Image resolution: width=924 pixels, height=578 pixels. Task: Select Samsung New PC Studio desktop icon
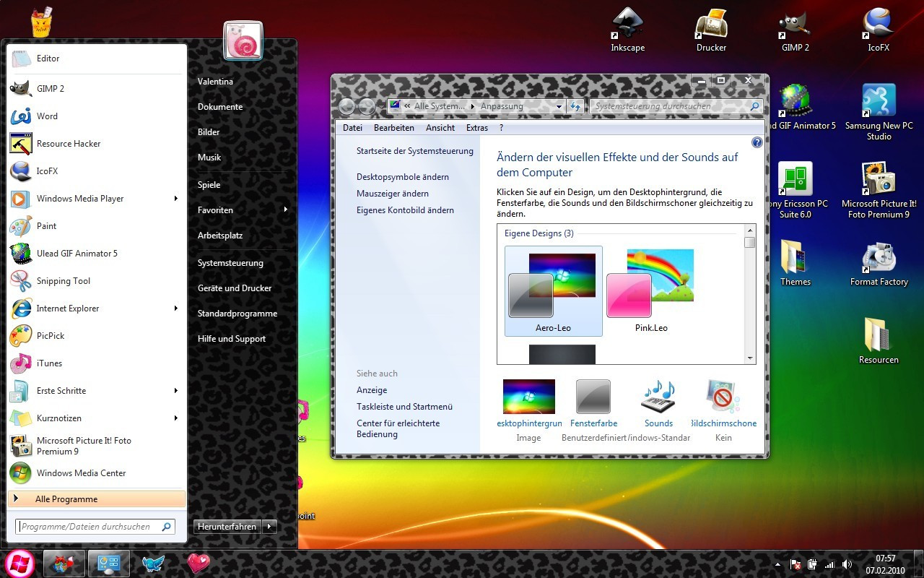pos(879,112)
